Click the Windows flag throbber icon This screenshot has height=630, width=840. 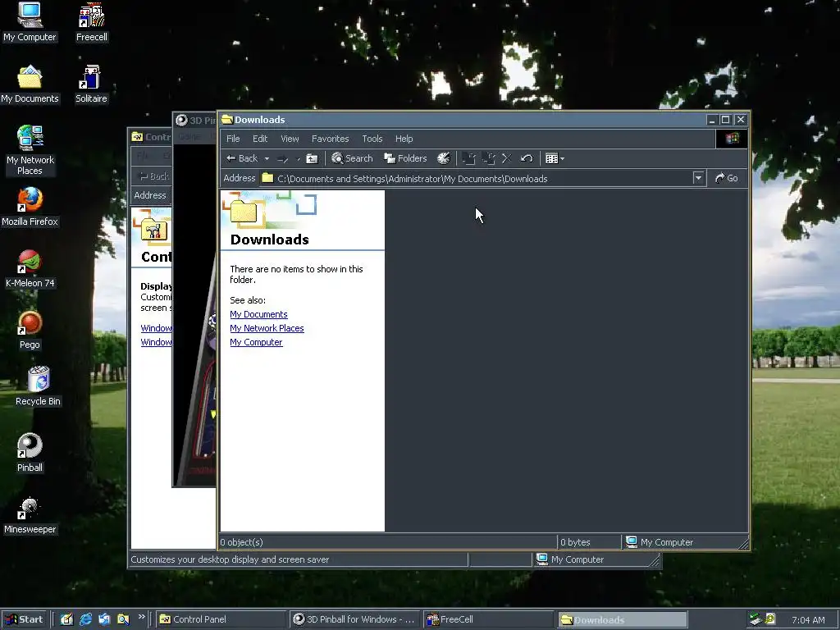[732, 139]
